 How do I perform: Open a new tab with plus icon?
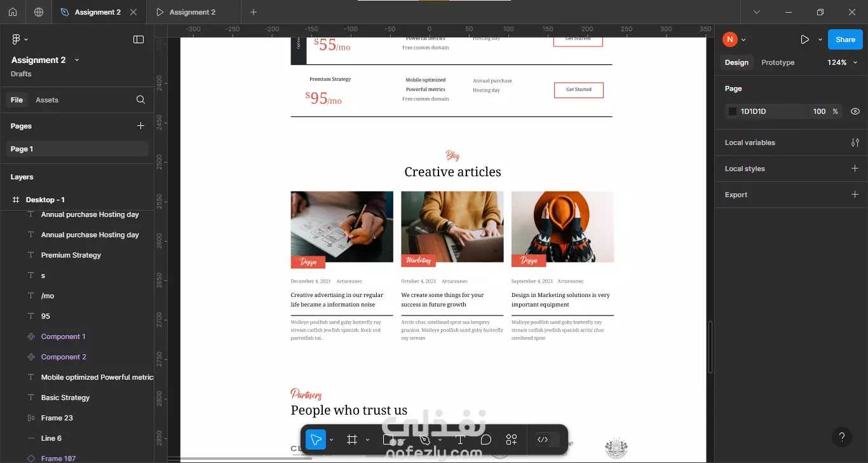(x=254, y=12)
